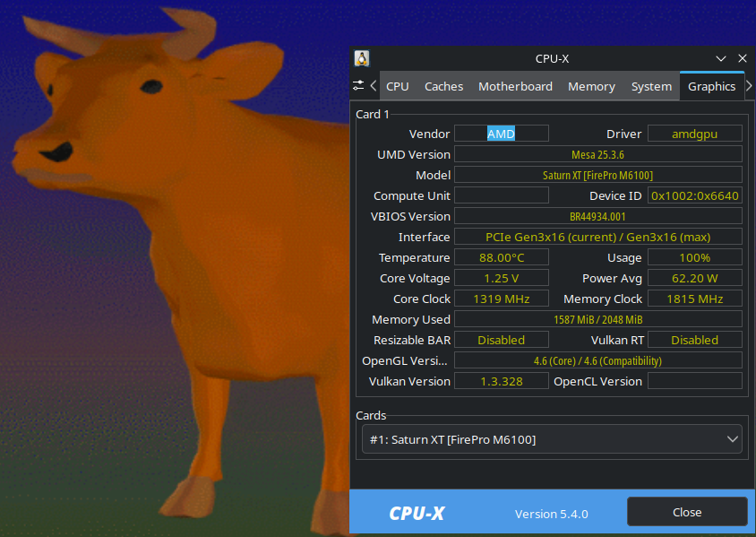The width and height of the screenshot is (756, 537).
Task: Click the empty OpenCL Version field
Action: pos(694,381)
